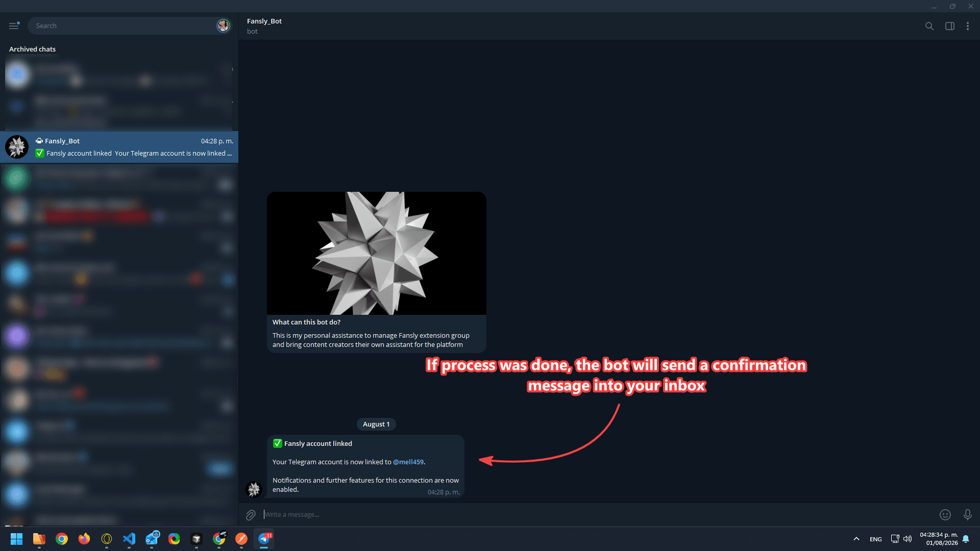Click the Telegram taskbar icon with badge
980x551 pixels.
coord(264,539)
